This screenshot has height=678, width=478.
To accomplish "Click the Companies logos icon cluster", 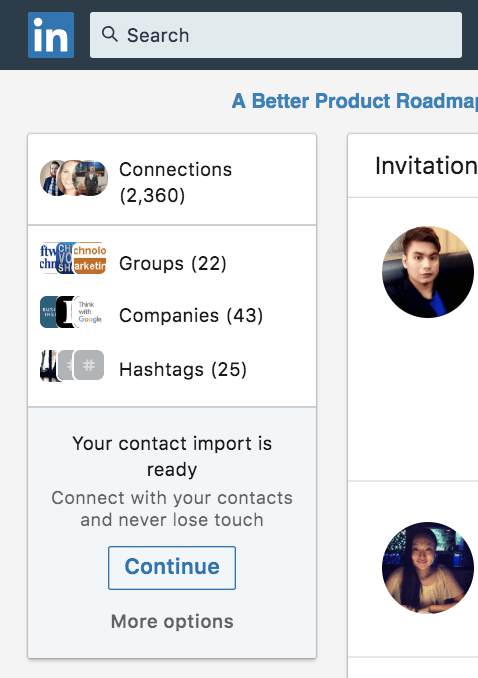I will click(72, 312).
